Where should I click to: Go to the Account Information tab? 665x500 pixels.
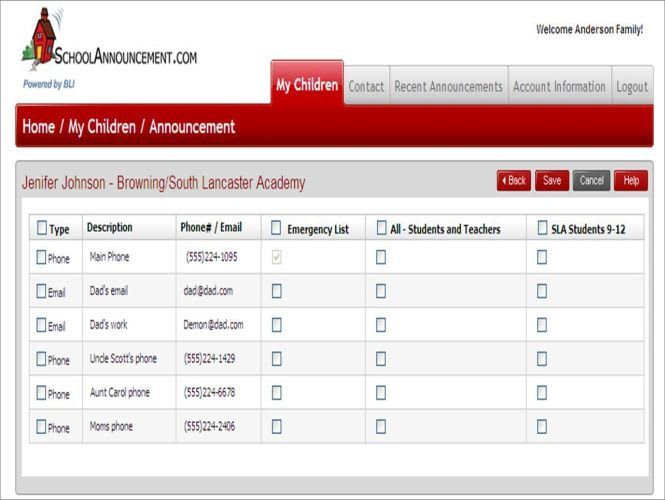559,86
